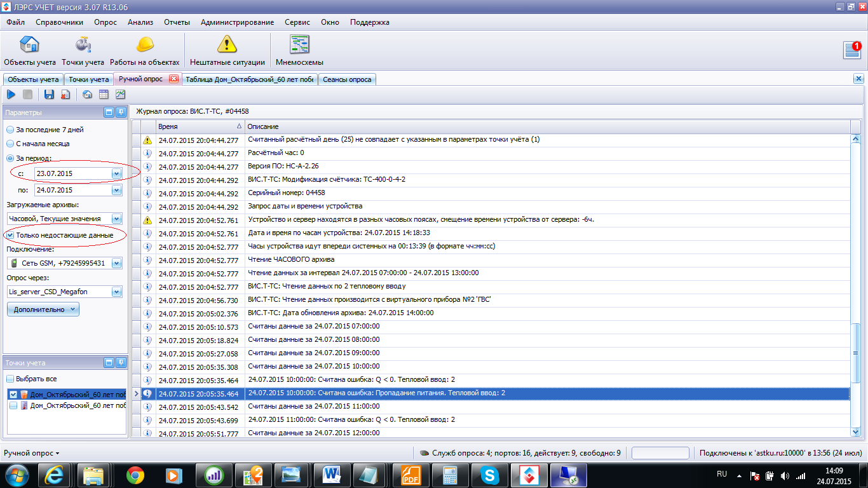Click the Описание column header
Image resolution: width=868 pixels, height=488 pixels.
[x=546, y=126]
